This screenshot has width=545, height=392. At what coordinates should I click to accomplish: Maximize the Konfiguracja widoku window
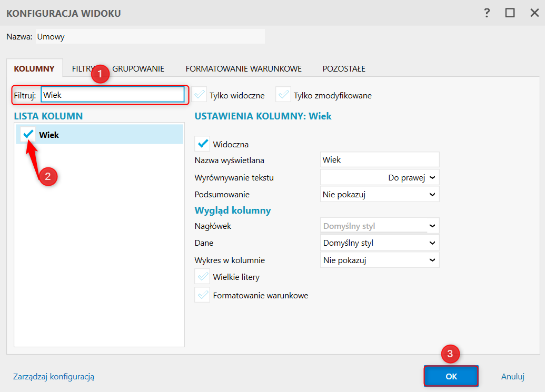pyautogui.click(x=510, y=13)
